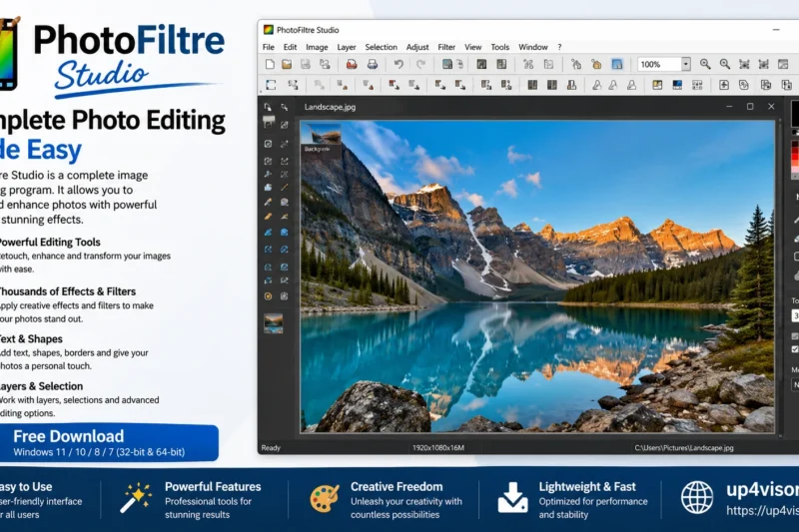Click the blue gradient picture icon in second toolbar
This screenshot has width=799, height=532.
[x=677, y=85]
